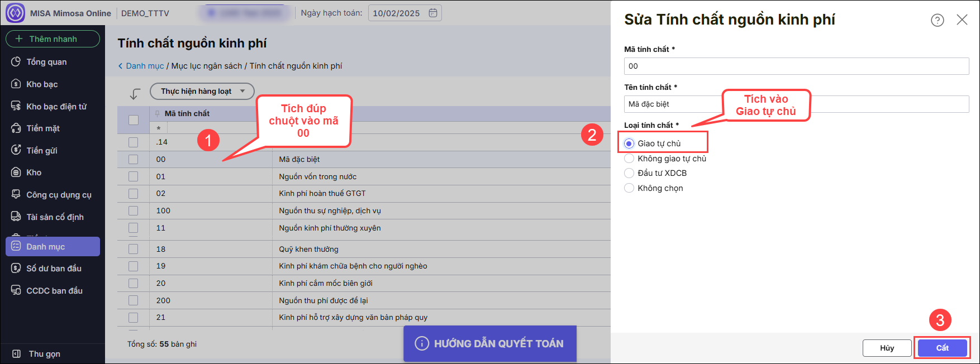Viewport: 980px width, 364px height.
Task: Click the Ngày hạch toán date field
Action: tap(405, 13)
